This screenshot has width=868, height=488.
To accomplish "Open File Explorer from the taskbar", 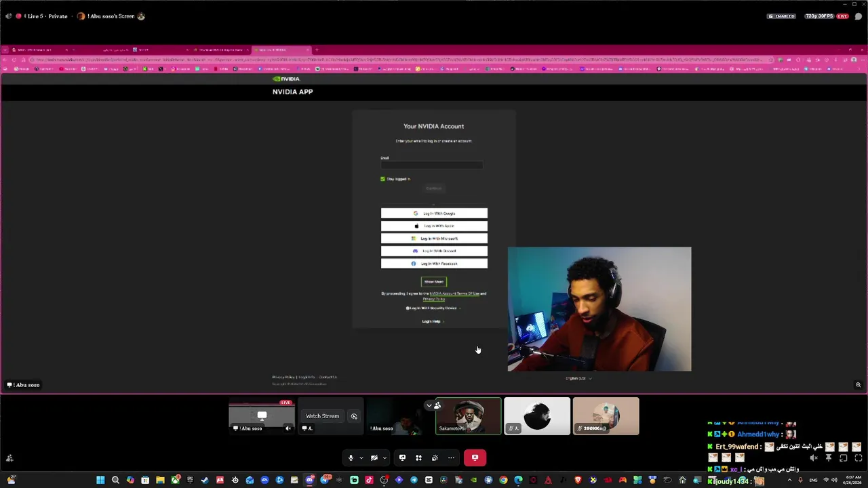I will pos(160,480).
